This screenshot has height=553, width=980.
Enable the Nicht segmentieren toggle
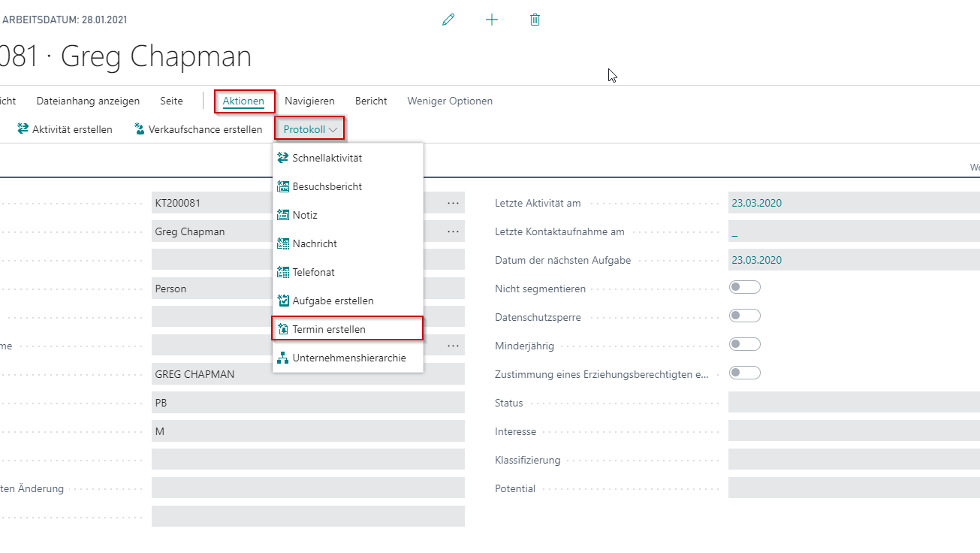(x=744, y=287)
